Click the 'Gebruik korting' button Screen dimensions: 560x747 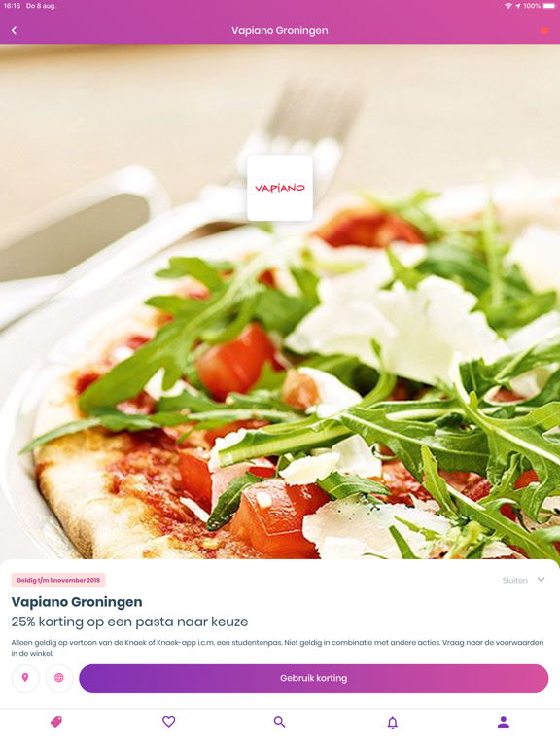313,678
